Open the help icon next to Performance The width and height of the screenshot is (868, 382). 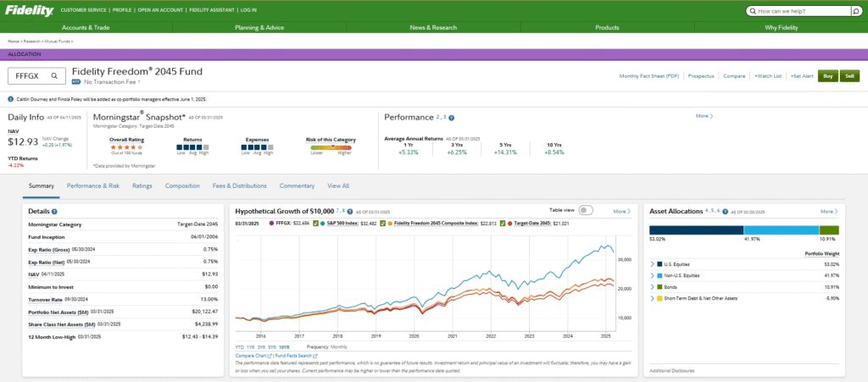coord(451,118)
